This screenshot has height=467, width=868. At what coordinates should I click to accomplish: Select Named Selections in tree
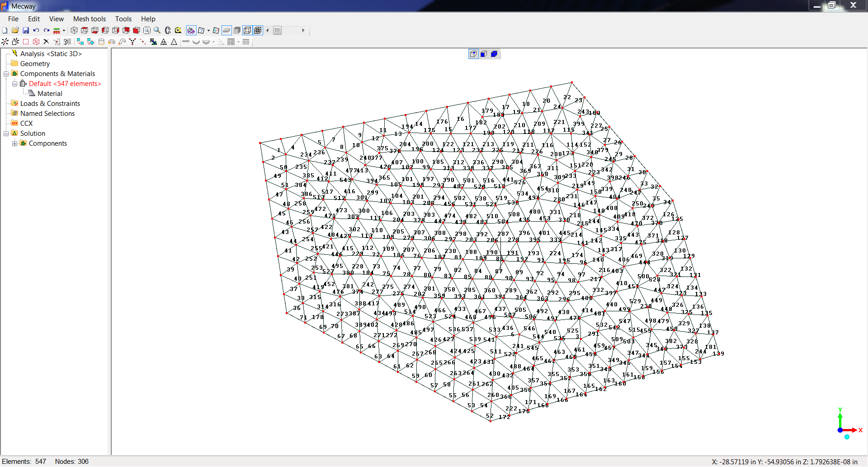(x=47, y=113)
